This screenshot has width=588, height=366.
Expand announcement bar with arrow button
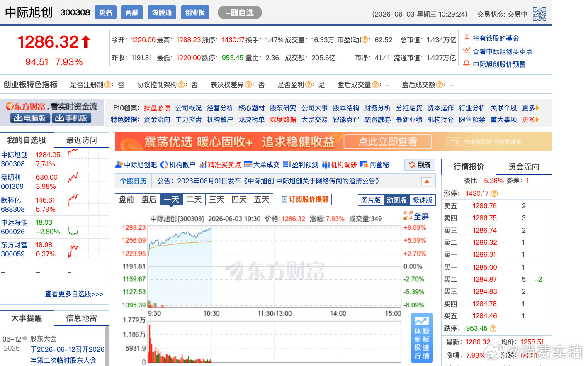point(427,181)
